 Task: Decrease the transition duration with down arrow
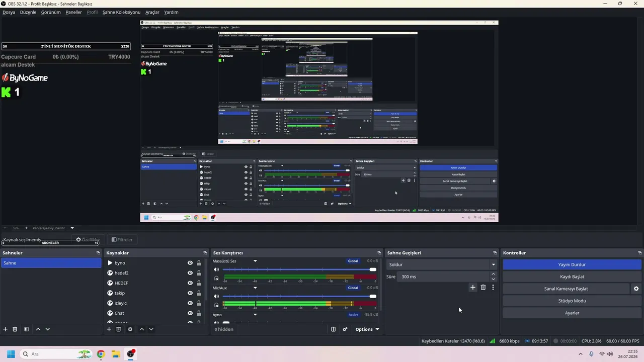point(493,279)
